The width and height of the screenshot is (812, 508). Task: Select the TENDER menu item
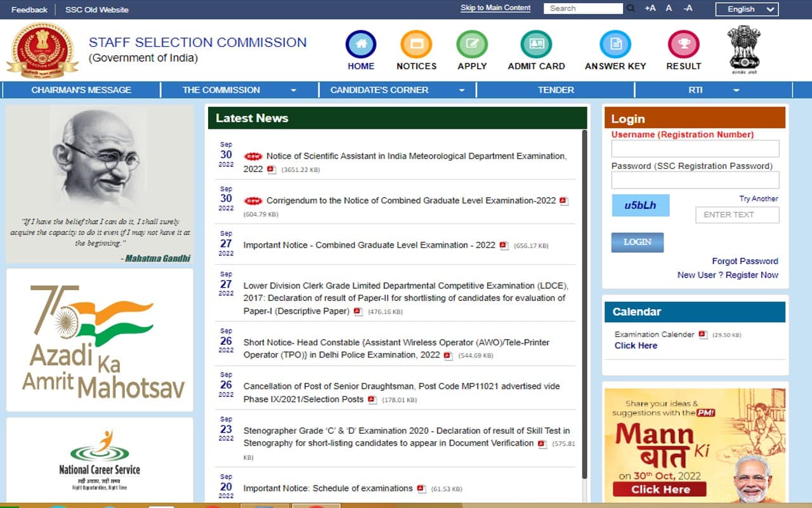554,90
